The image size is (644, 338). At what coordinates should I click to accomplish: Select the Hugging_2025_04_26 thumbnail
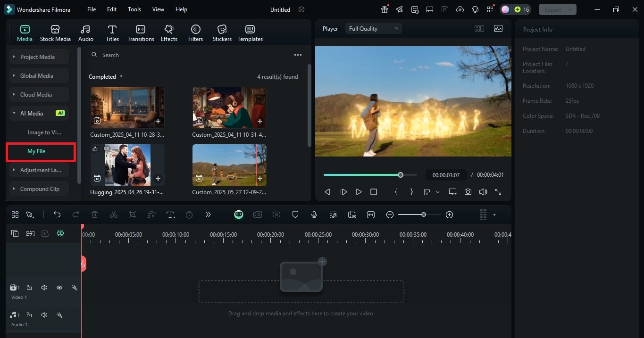(x=127, y=165)
